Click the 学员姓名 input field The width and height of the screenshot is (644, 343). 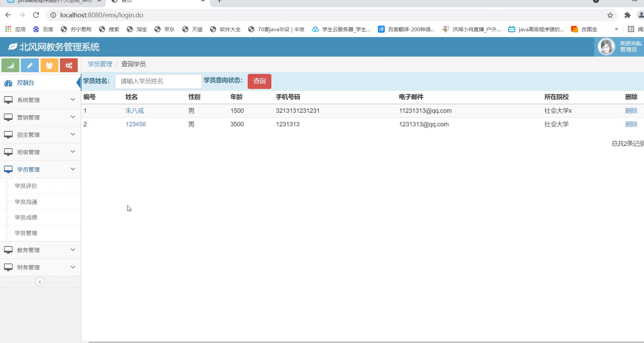[158, 81]
